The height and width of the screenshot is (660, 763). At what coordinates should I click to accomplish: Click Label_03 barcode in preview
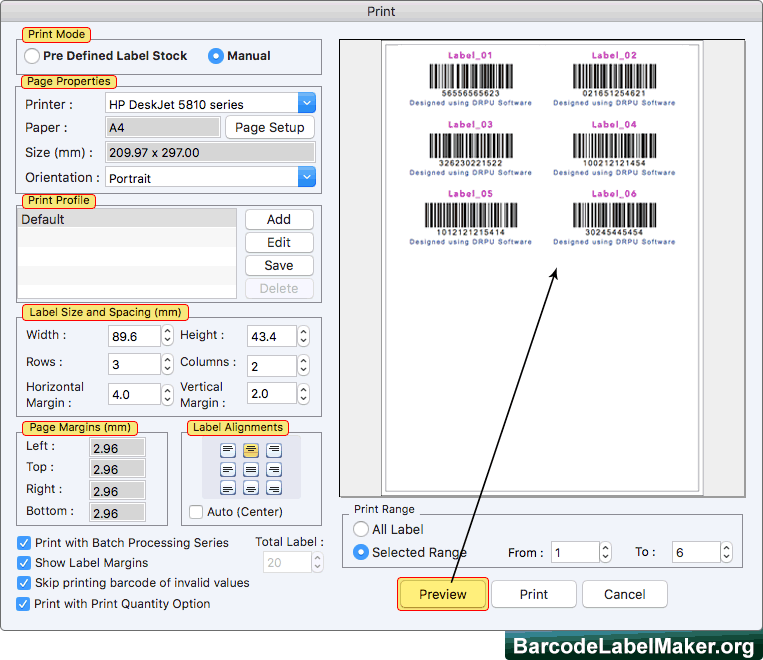pyautogui.click(x=471, y=146)
